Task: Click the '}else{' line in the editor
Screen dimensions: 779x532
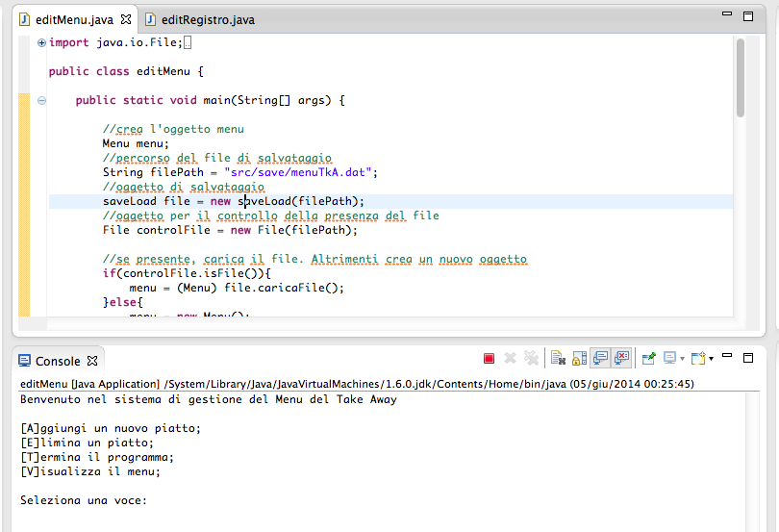Action: click(x=123, y=302)
